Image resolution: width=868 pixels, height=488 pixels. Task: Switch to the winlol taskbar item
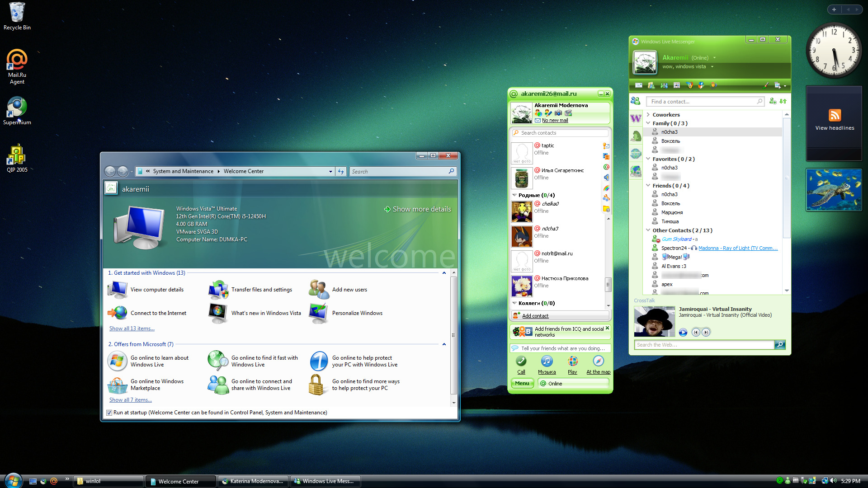pyautogui.click(x=108, y=481)
